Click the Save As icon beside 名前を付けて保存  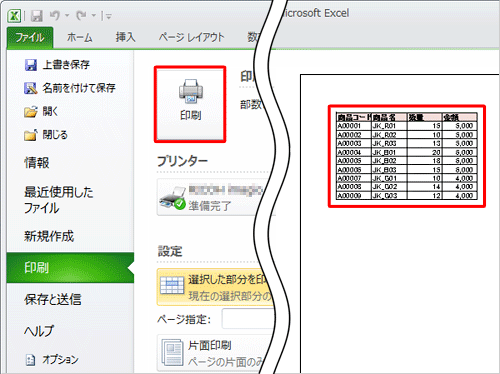pos(31,88)
